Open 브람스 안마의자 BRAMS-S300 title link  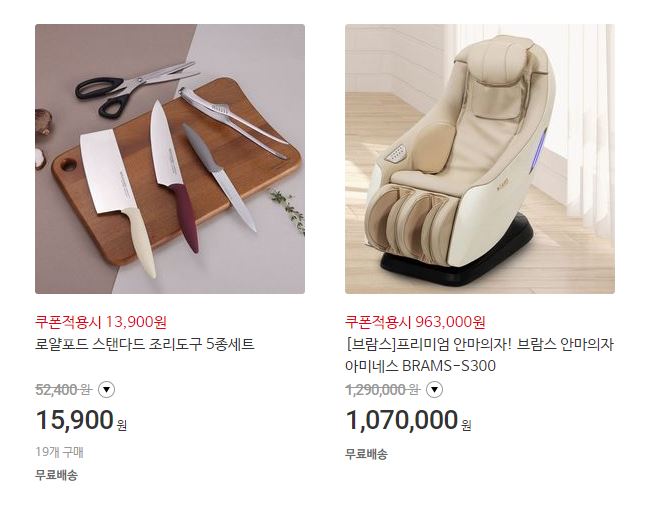pos(479,355)
